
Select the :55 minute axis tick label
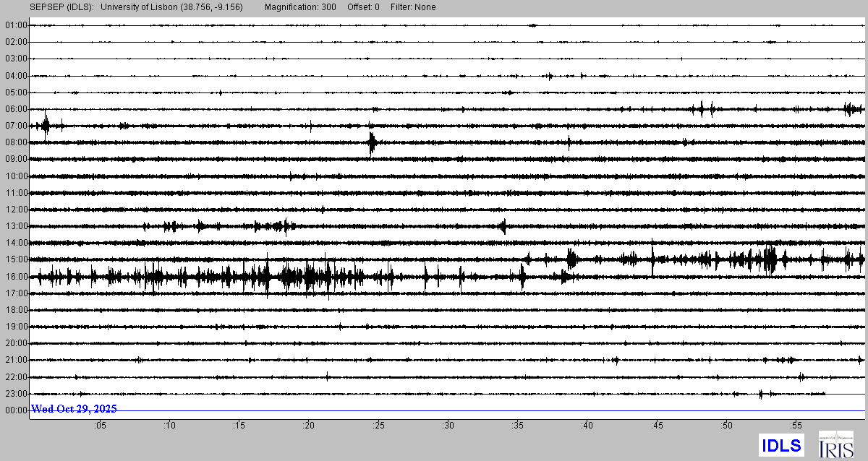point(796,425)
